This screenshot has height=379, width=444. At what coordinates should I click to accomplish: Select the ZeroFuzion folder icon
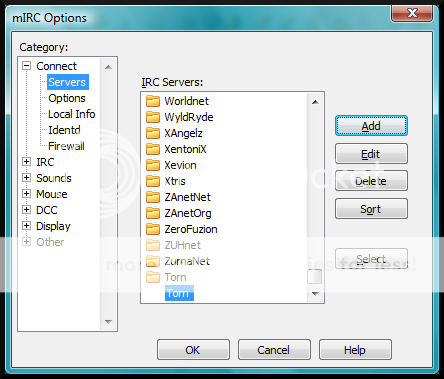pyautogui.click(x=153, y=229)
